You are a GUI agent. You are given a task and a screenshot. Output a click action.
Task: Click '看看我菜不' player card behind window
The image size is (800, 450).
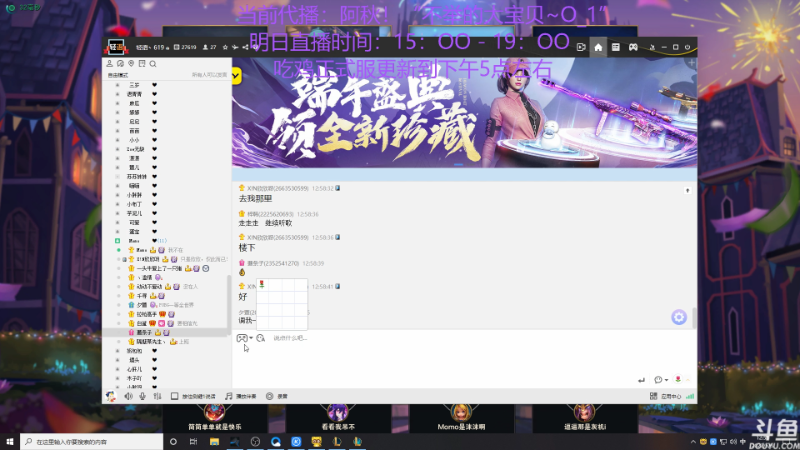tap(338, 418)
